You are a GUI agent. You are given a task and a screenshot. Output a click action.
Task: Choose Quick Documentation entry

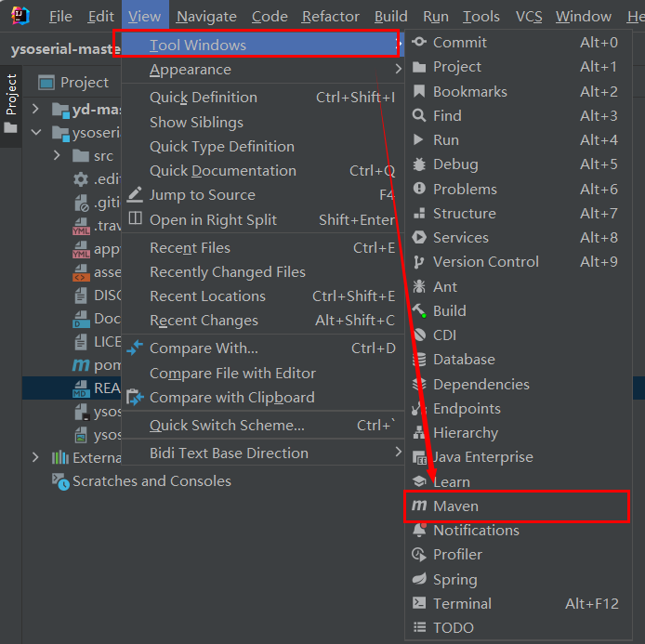(262, 171)
